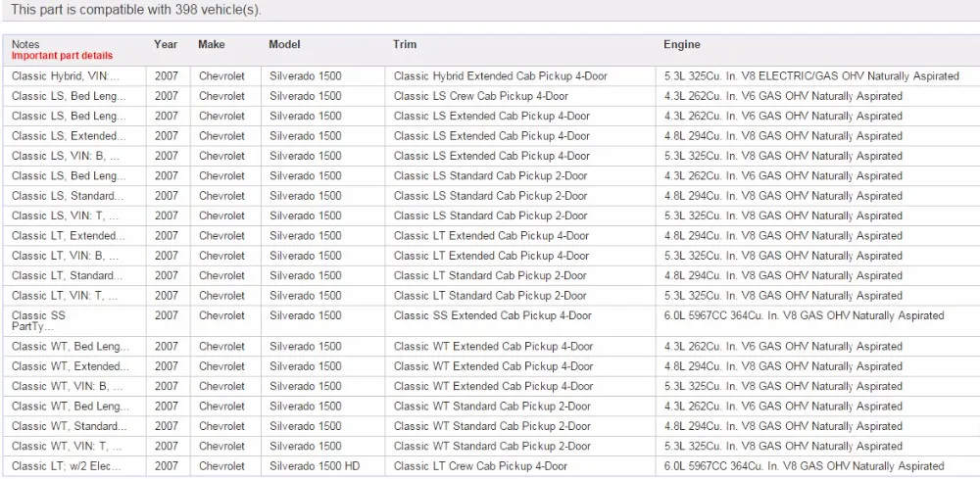Select the 'Classic WT, VIN: B, ...' notes cell
Viewport: 980px width, 479px height.
click(74, 387)
